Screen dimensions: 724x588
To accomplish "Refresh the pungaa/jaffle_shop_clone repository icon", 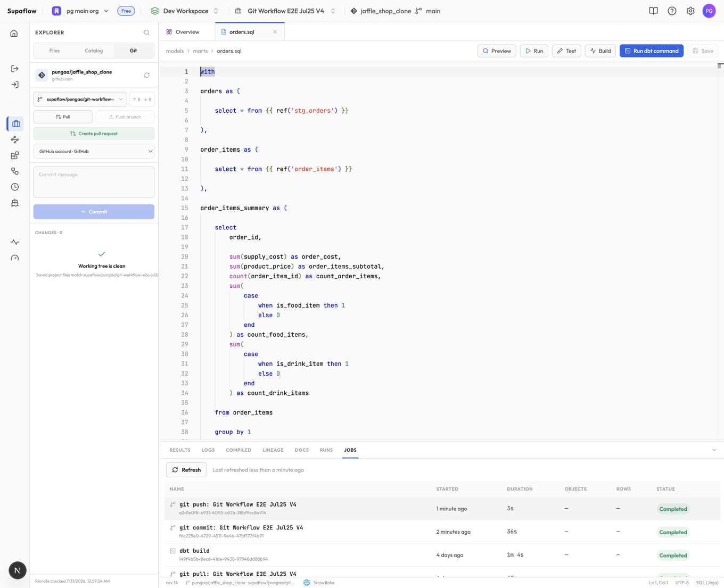I will pos(147,75).
